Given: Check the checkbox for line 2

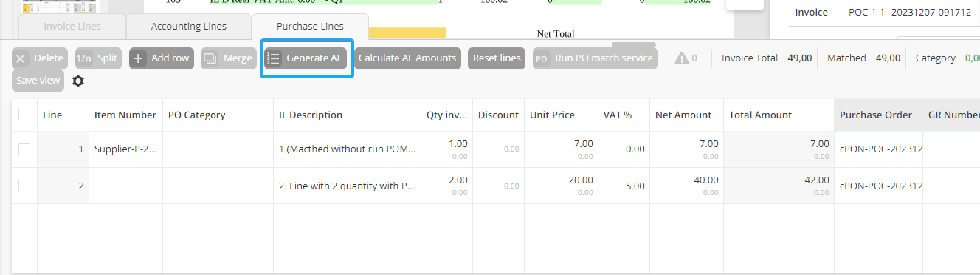Looking at the screenshot, I should point(24,186).
